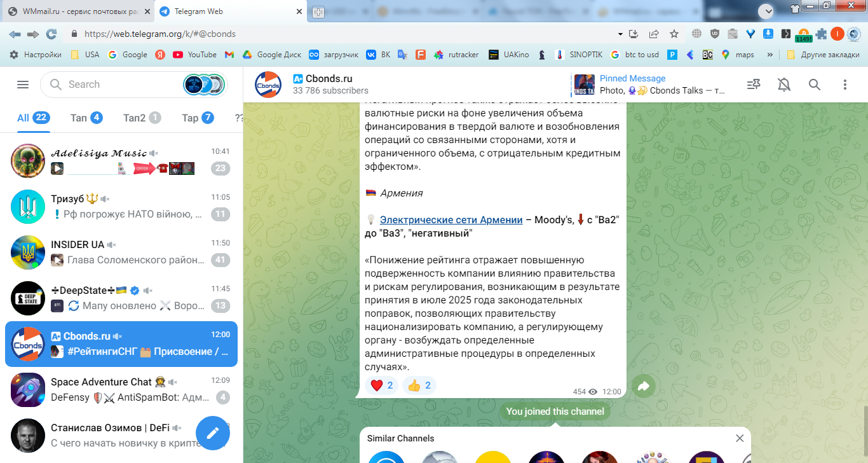This screenshot has width=868, height=463.
Task: Open the Тризуб chat
Action: 121,207
